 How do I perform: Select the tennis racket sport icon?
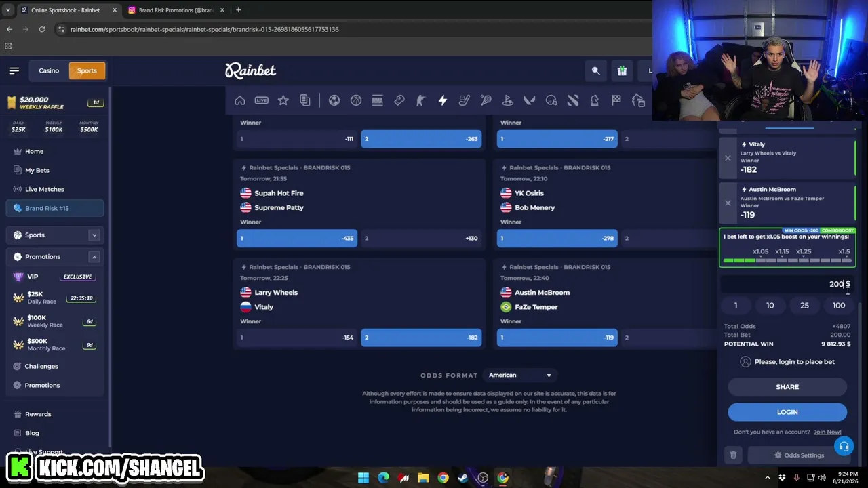click(x=486, y=100)
